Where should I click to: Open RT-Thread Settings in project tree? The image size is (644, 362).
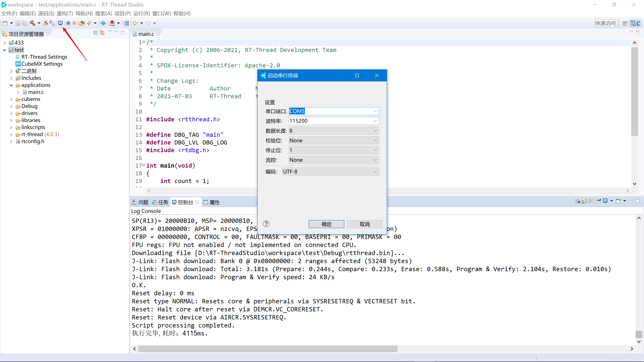click(44, 57)
